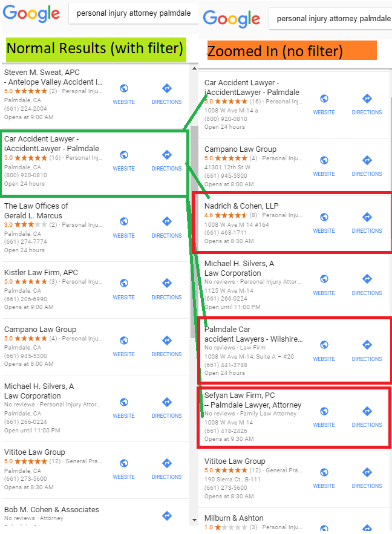This screenshot has height=534, width=392.
Task: Open Car Accident Lawyer iAccidentLawyer left listing
Action: tap(94, 163)
